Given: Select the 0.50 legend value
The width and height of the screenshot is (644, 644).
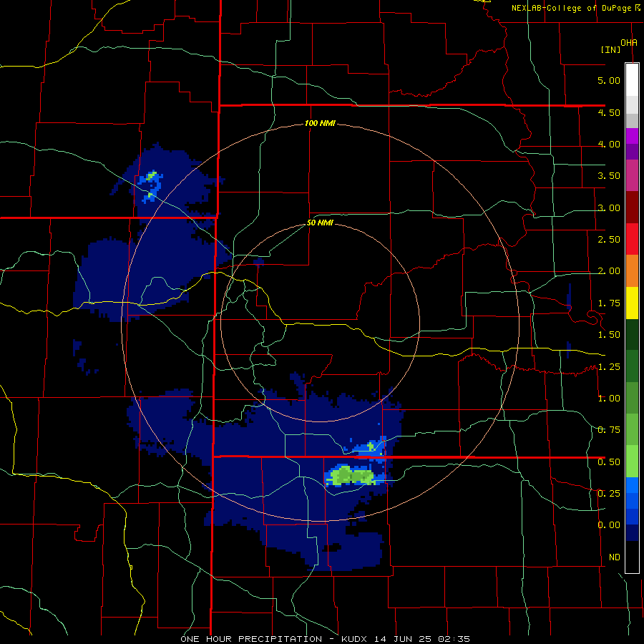Looking at the screenshot, I should pos(609,462).
